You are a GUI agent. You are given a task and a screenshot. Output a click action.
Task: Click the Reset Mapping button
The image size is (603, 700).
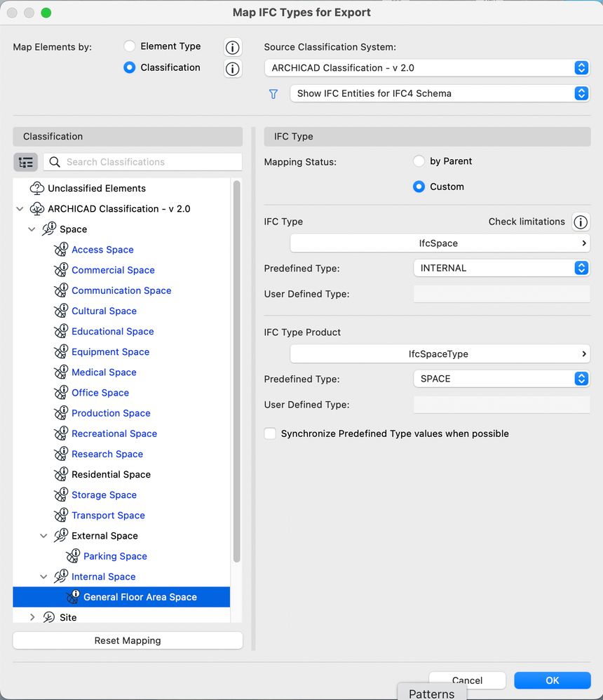point(128,640)
